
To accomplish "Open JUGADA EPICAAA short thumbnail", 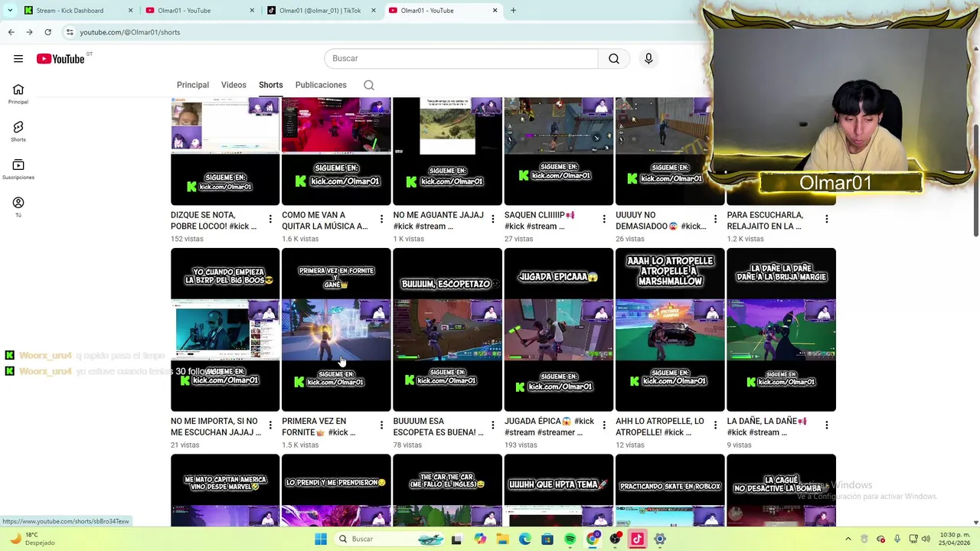I will pyautogui.click(x=559, y=330).
